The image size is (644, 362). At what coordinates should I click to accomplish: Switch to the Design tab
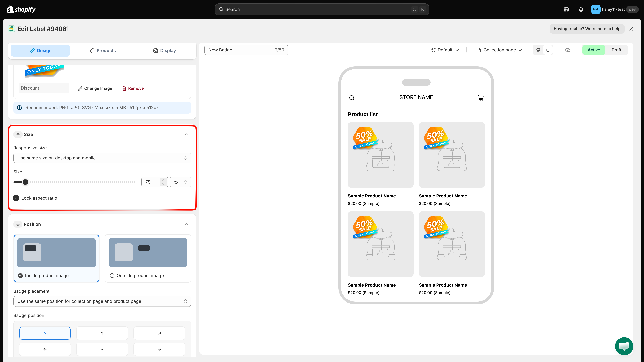pyautogui.click(x=40, y=50)
